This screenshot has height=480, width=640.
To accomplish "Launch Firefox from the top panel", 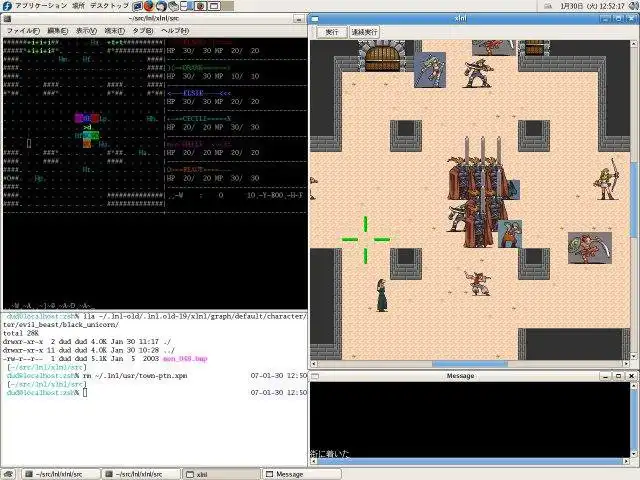I will pos(149,6).
